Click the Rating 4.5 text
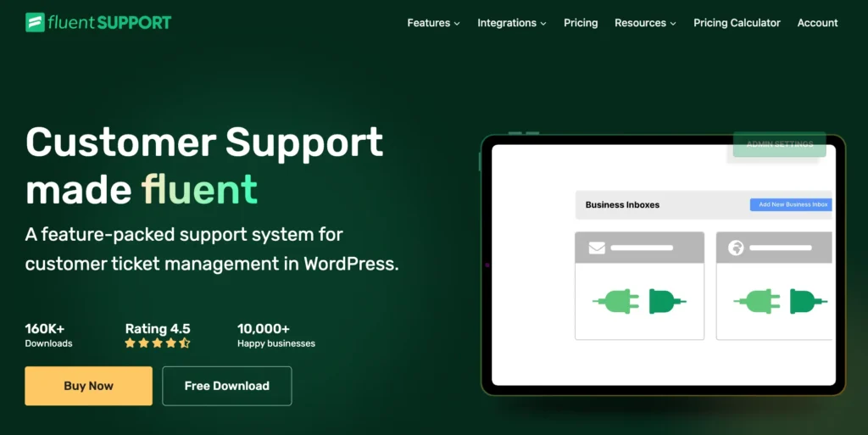868x435 pixels. pyautogui.click(x=158, y=329)
